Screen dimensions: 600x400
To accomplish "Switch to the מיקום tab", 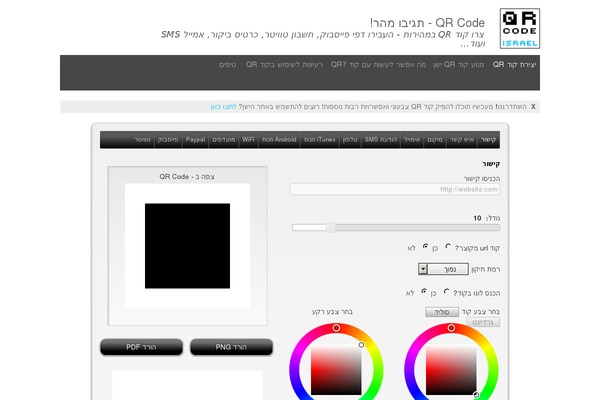I will 435,140.
